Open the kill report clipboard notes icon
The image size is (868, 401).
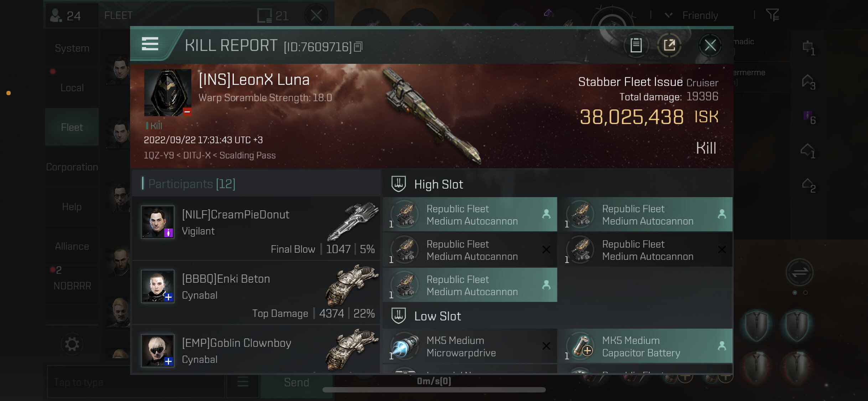tap(636, 45)
